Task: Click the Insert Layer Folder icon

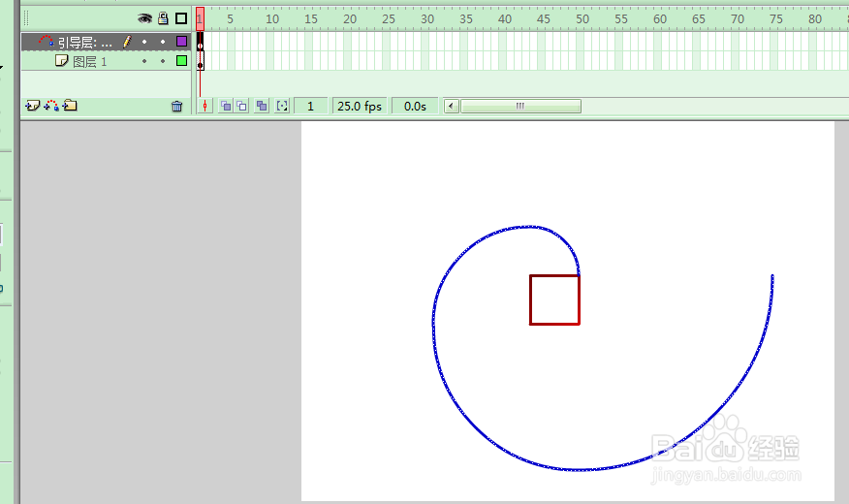Action: pyautogui.click(x=70, y=106)
